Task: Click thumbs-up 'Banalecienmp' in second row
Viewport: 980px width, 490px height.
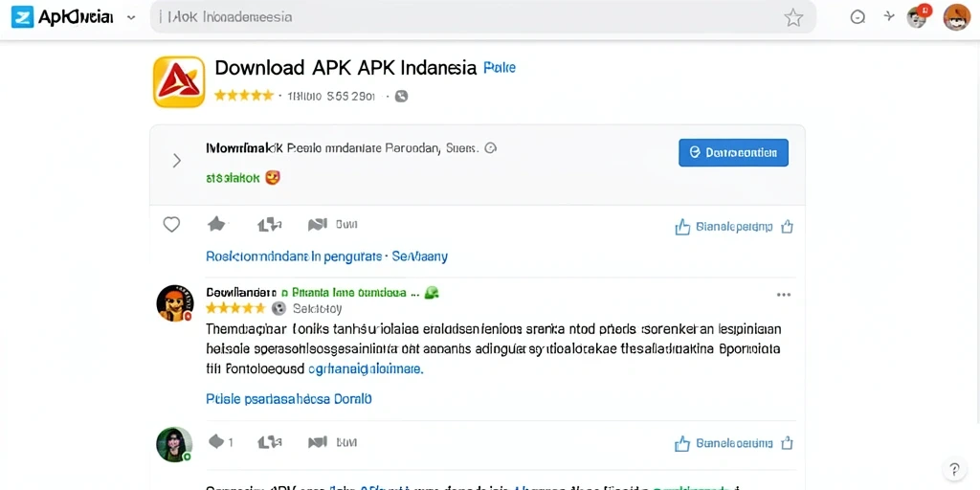Action: coord(724,444)
